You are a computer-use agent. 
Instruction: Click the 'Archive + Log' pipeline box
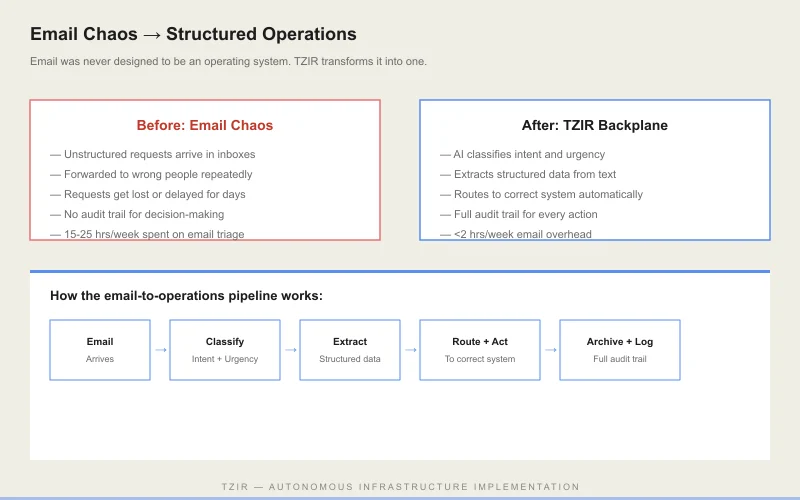coord(620,350)
